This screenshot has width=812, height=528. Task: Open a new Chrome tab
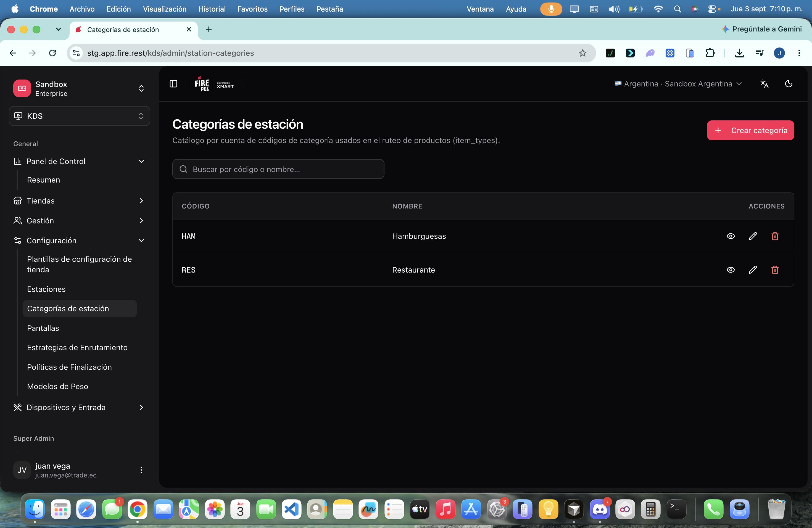pyautogui.click(x=209, y=29)
